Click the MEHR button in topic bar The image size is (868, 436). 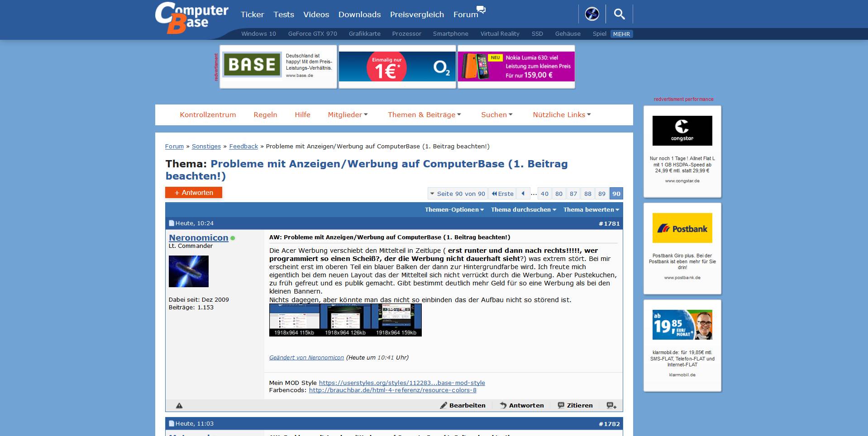point(621,34)
